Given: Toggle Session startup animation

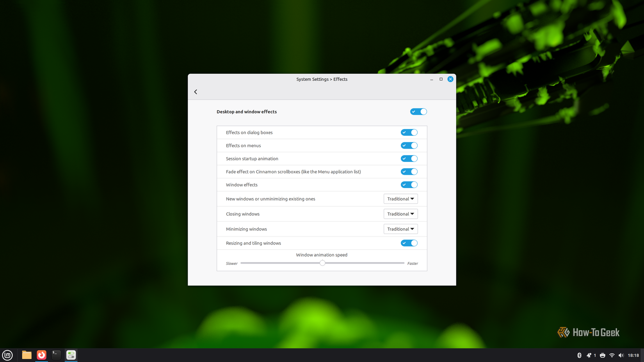Looking at the screenshot, I should 409,159.
